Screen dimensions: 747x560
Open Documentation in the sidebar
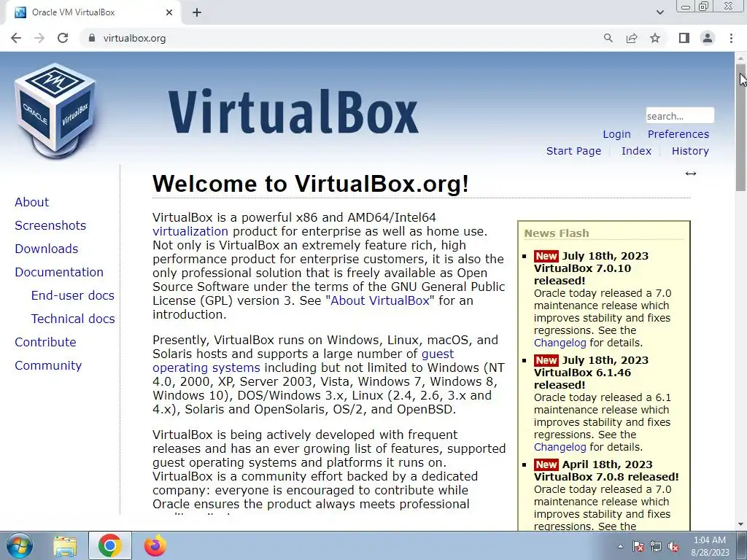click(x=59, y=272)
